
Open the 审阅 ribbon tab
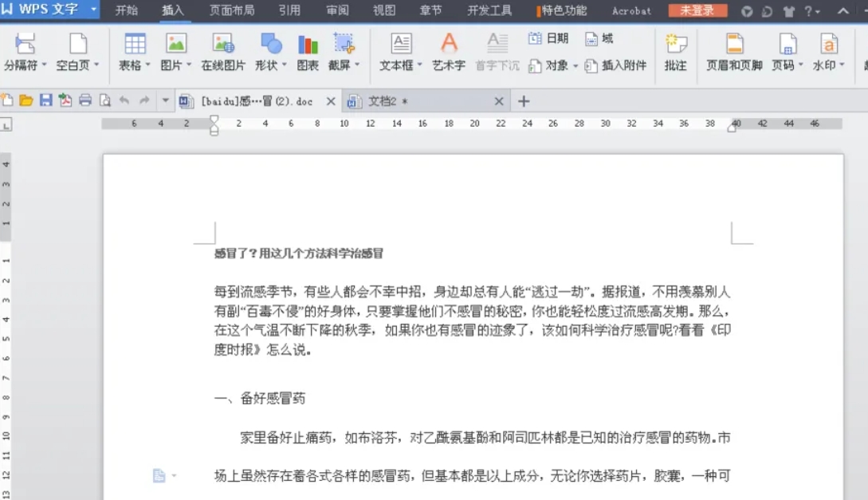click(339, 11)
